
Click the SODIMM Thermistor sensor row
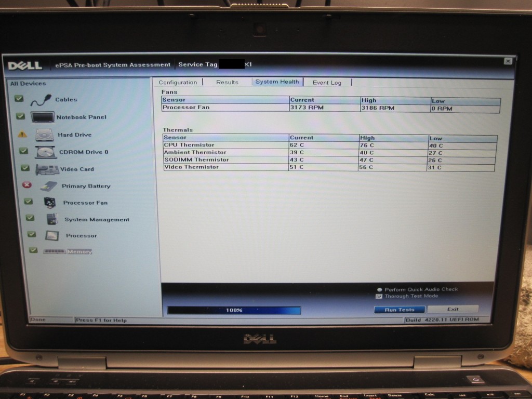[x=329, y=160]
